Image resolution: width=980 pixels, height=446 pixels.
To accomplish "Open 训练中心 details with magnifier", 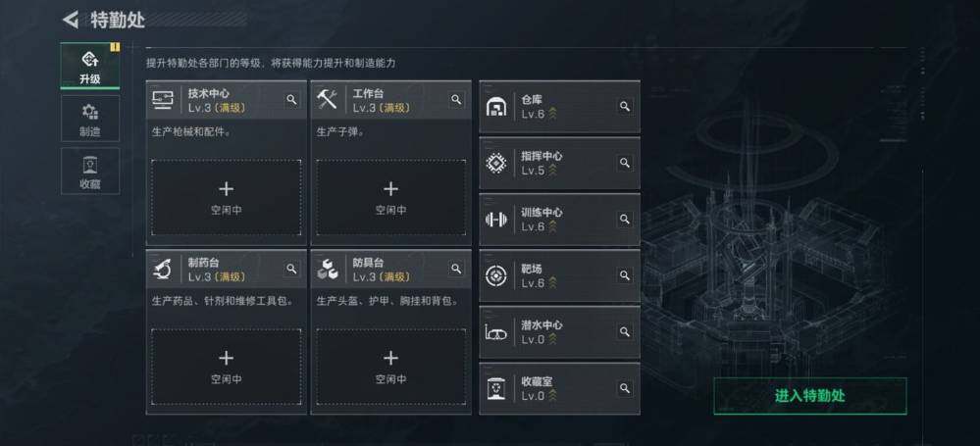I will 624,219.
